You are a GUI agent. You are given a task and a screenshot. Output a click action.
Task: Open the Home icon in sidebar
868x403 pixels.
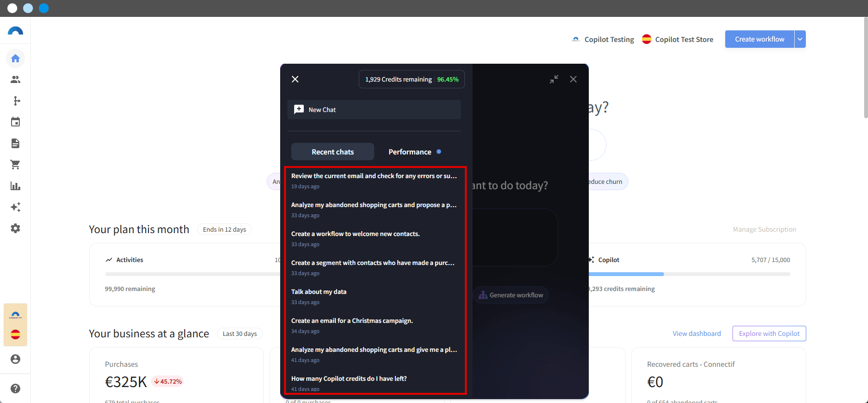15,58
